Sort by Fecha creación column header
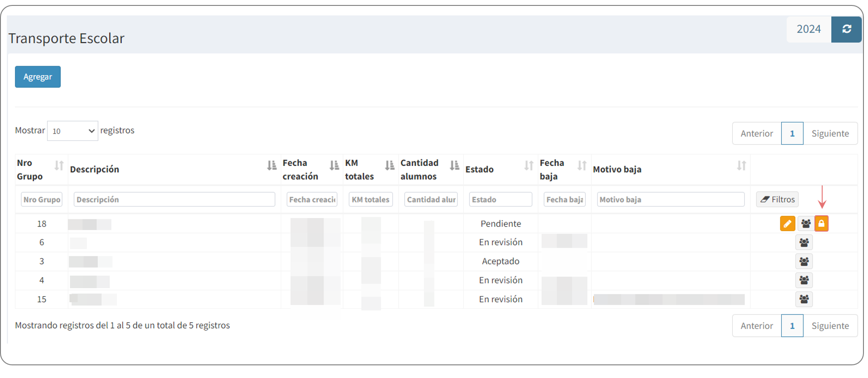This screenshot has width=868, height=378. coord(334,166)
